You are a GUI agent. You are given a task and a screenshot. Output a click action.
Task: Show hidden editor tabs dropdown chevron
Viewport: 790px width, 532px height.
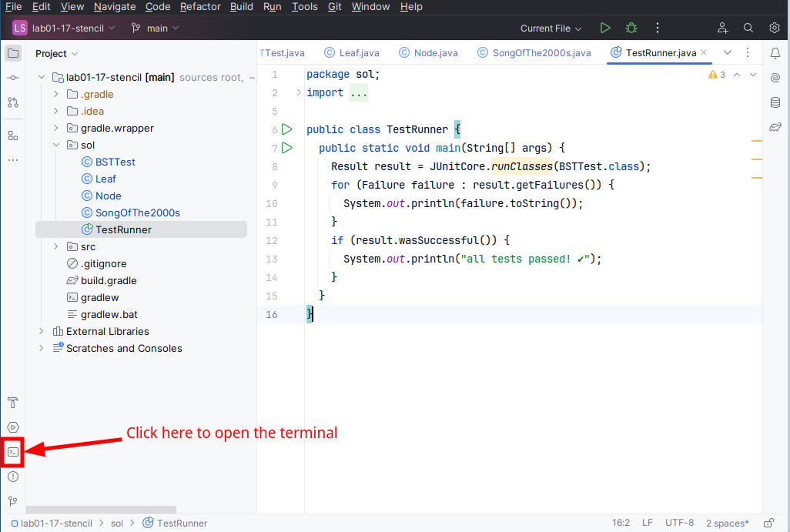[x=728, y=52]
